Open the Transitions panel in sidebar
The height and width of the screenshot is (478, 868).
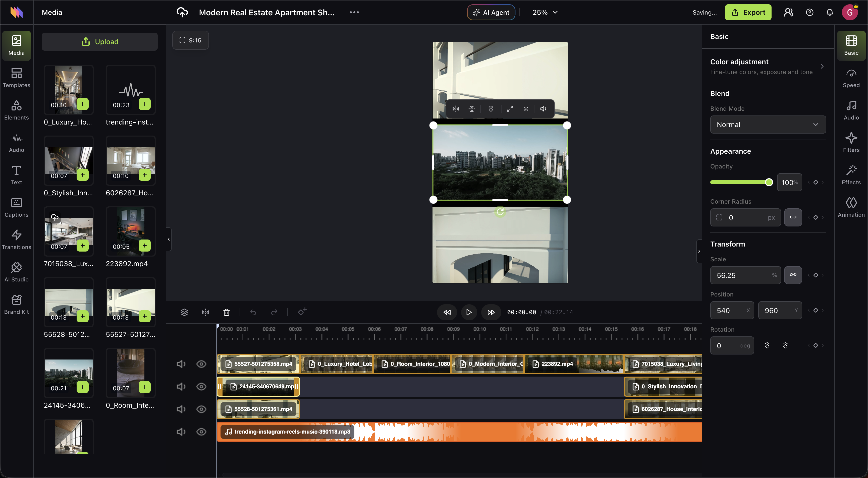click(16, 240)
